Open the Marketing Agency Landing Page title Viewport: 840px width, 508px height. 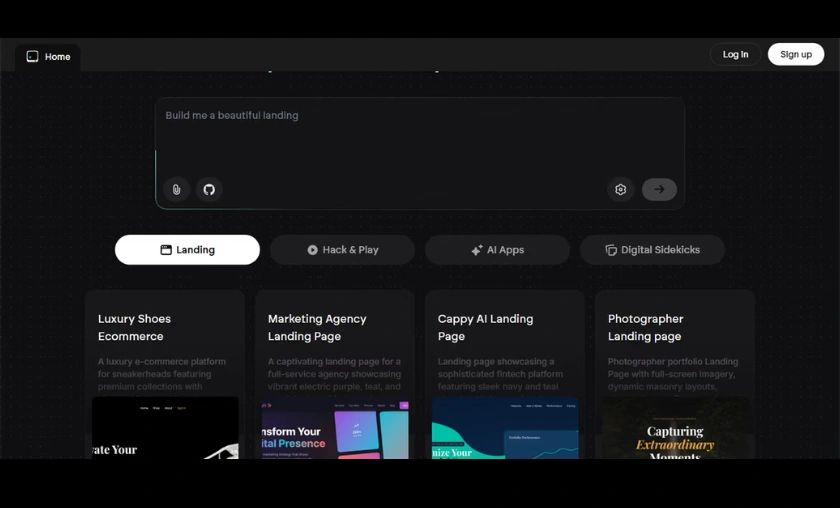tap(317, 327)
